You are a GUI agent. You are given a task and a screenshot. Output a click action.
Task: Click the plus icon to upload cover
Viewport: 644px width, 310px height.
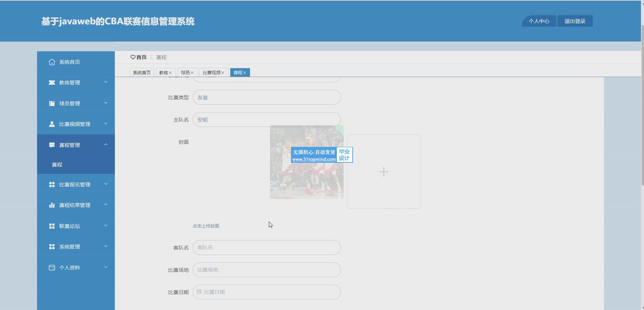[384, 172]
